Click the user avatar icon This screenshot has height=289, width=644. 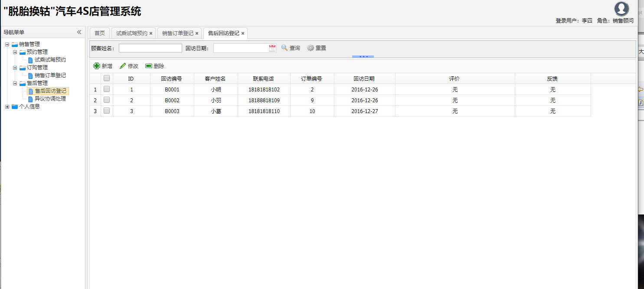621,9
